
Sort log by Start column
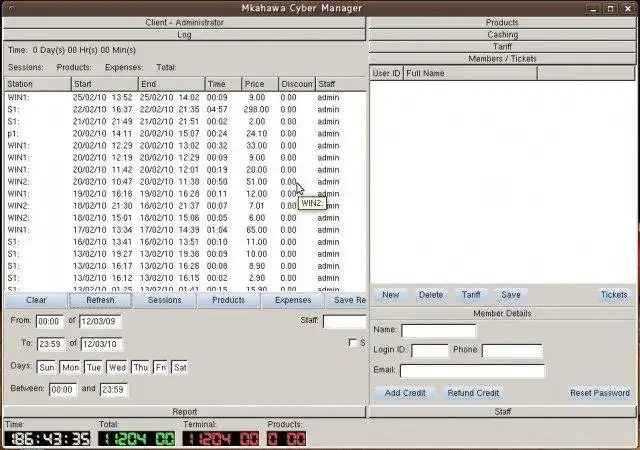click(x=104, y=84)
